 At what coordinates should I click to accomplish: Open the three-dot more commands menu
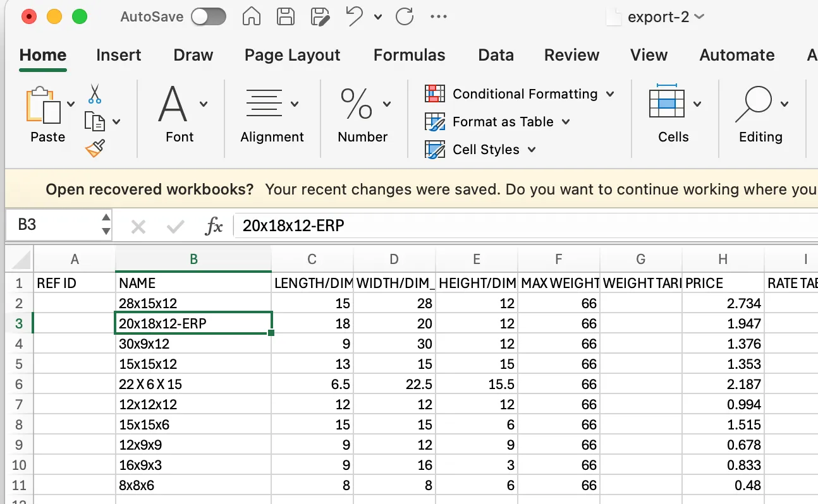point(438,17)
